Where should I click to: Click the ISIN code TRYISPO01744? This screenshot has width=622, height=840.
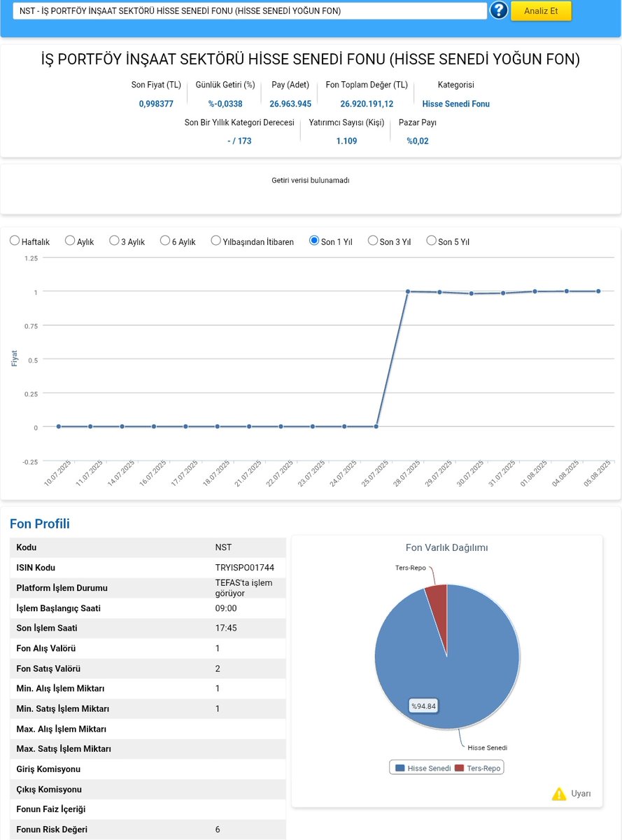(x=245, y=568)
